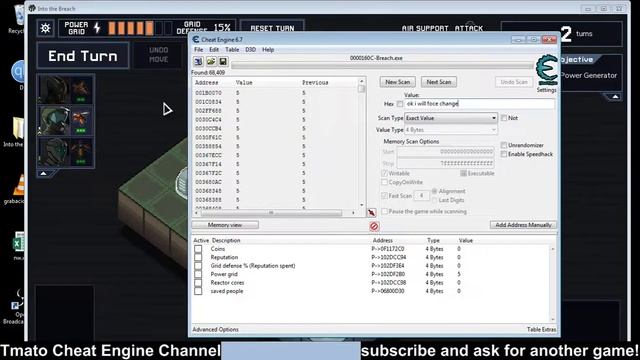640x360 pixels.
Task: Open the Help menu
Action: point(268,50)
